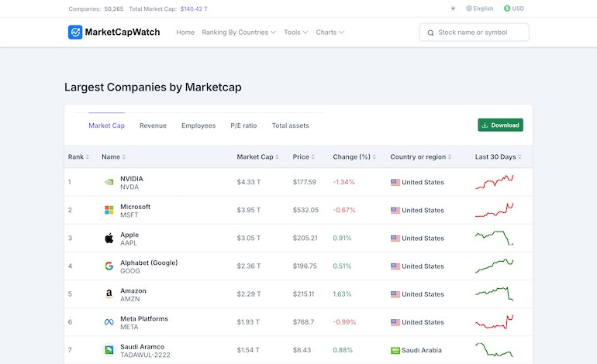The image size is (597, 364).
Task: Open NVIDIA's 30-day sparkline chart
Action: point(494,182)
